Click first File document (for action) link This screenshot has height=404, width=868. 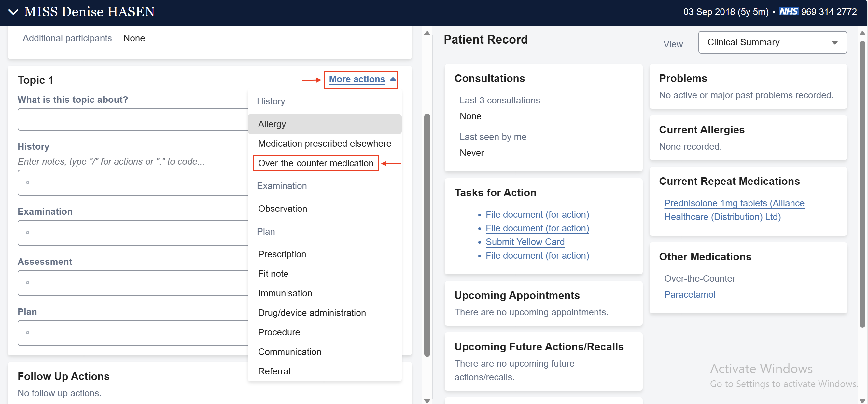point(537,214)
